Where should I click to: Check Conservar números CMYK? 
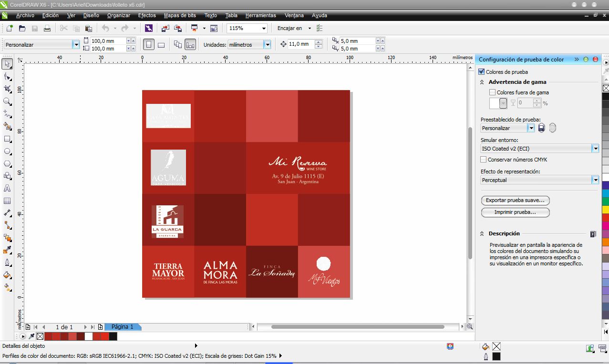coord(484,160)
